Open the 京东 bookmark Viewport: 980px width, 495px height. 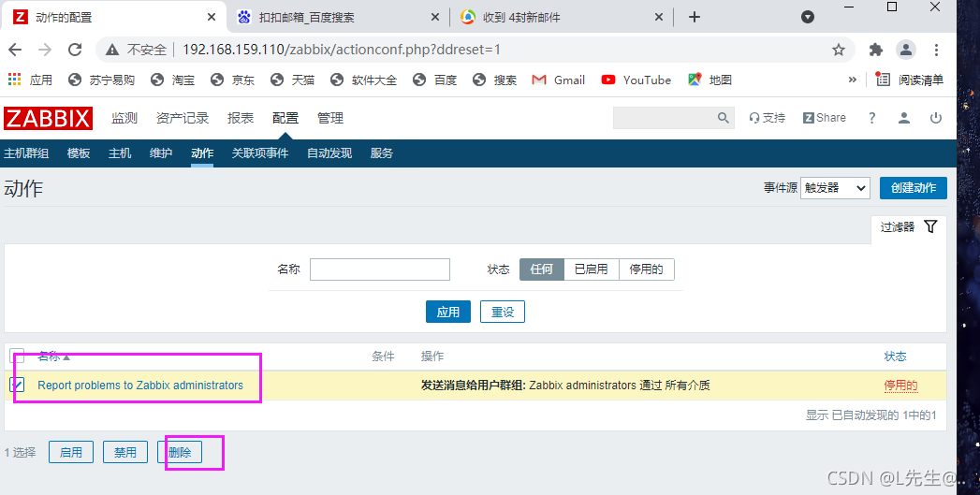[x=233, y=80]
